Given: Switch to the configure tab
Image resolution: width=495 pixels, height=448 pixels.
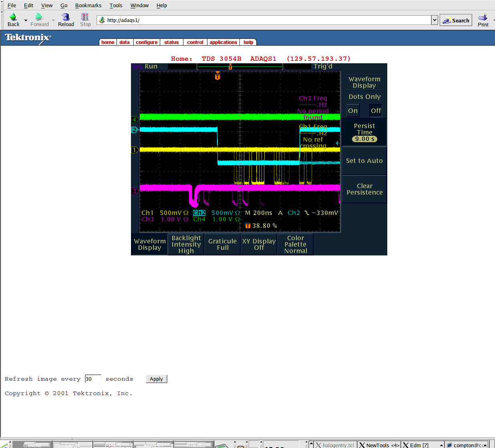Looking at the screenshot, I should coord(147,42).
